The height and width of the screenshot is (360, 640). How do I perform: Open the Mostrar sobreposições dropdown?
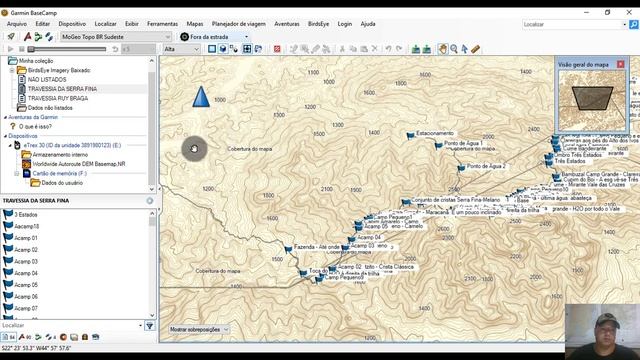click(x=199, y=329)
